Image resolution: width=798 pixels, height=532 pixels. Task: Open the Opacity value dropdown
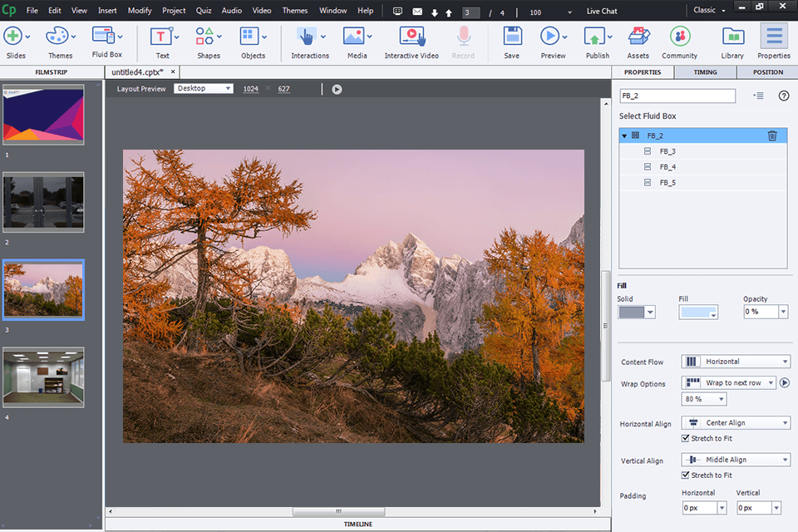[783, 312]
